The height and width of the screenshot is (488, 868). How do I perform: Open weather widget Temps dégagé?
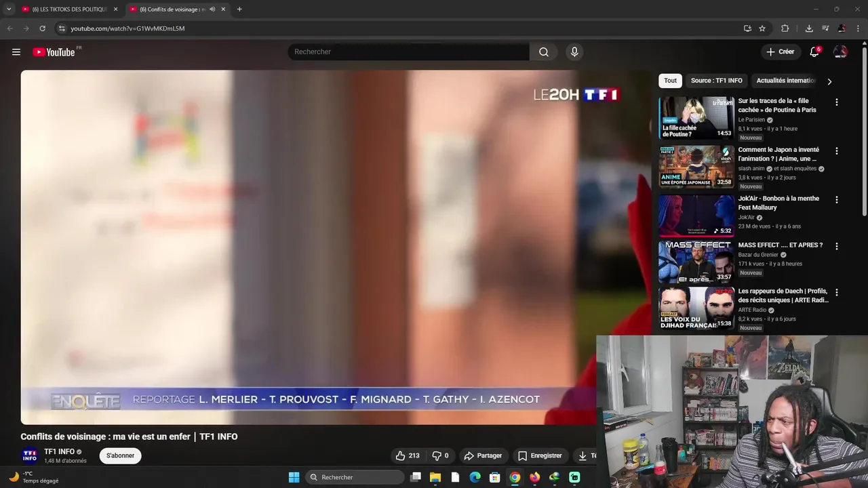(34, 477)
